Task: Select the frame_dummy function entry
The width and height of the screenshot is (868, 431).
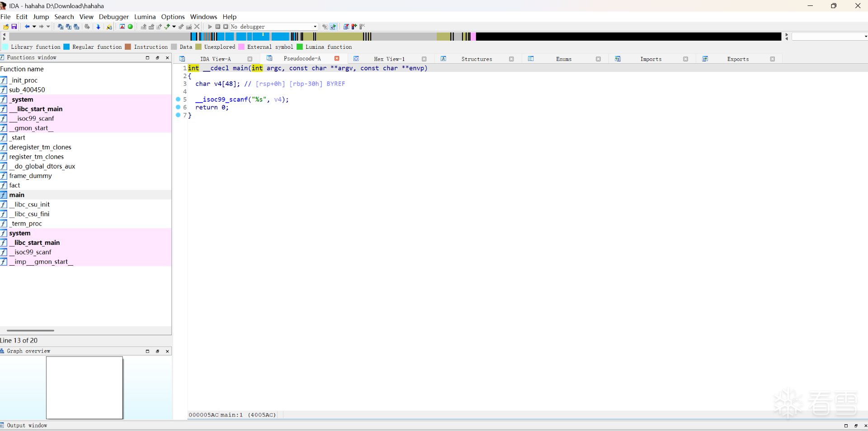Action: [85, 176]
